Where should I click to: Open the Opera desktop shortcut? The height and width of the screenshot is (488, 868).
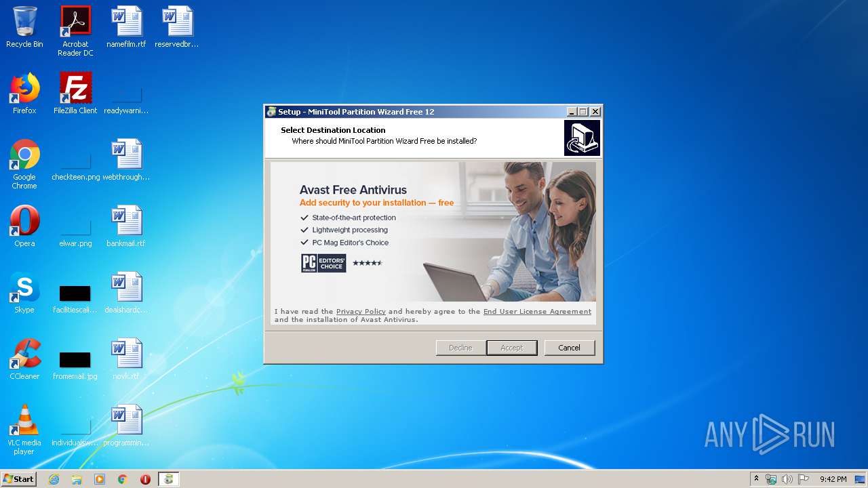coord(24,227)
